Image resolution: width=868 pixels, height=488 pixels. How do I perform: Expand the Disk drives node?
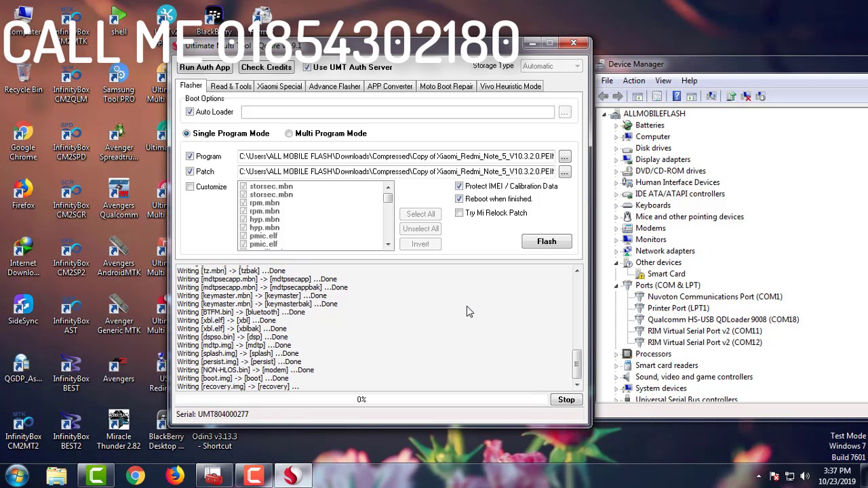point(616,148)
